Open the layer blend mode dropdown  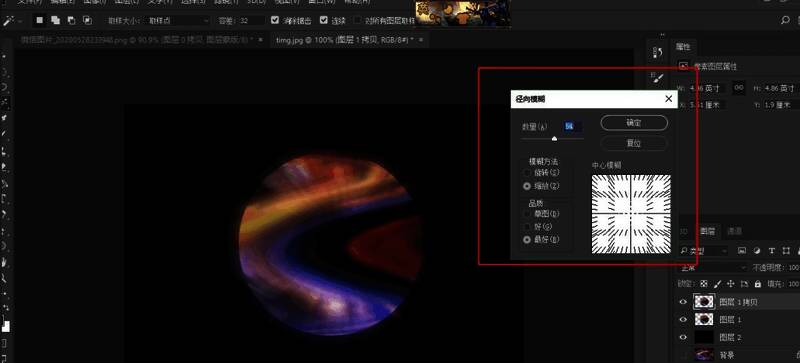(x=713, y=268)
